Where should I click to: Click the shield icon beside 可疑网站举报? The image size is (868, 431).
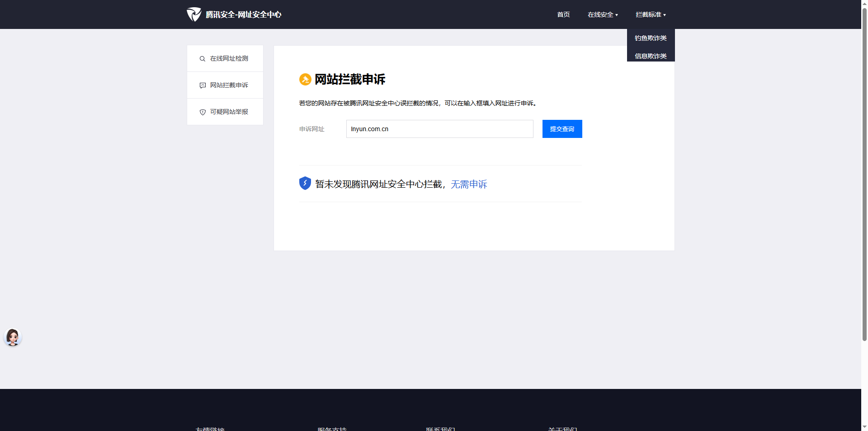pos(203,112)
